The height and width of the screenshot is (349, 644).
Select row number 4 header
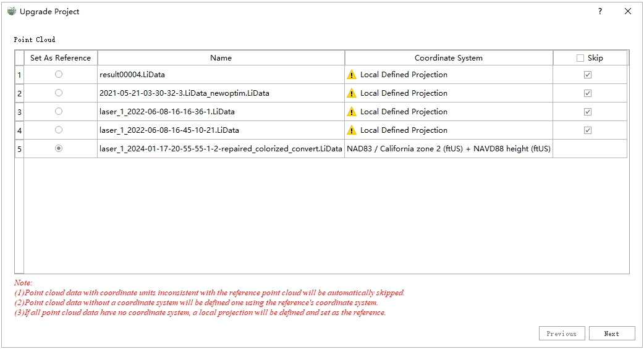click(x=19, y=130)
